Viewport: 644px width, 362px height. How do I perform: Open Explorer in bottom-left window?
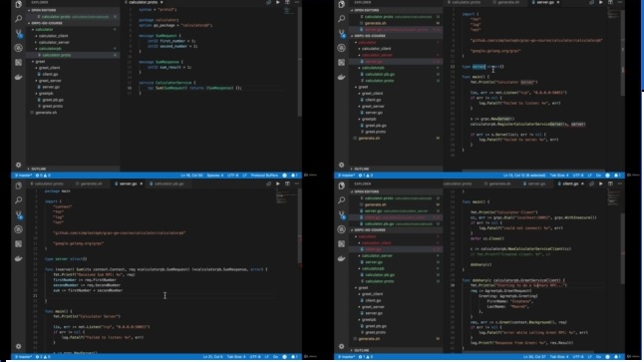(19, 185)
